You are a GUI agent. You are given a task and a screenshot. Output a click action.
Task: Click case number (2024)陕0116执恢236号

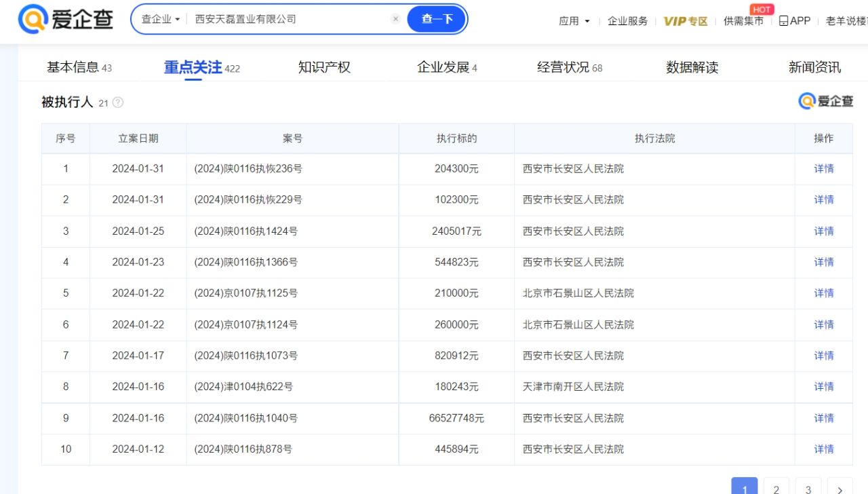(248, 169)
